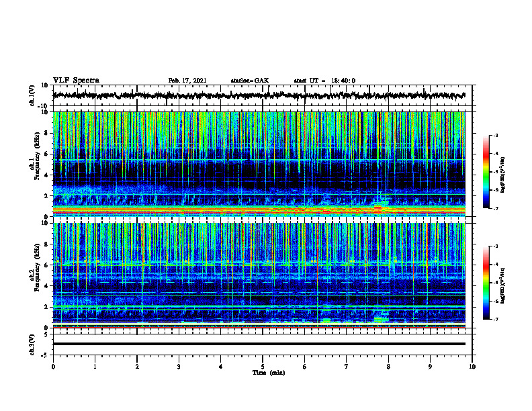The height and width of the screenshot is (411, 532).
Task: Click the 'station=GAK' label
Action: 250,81
